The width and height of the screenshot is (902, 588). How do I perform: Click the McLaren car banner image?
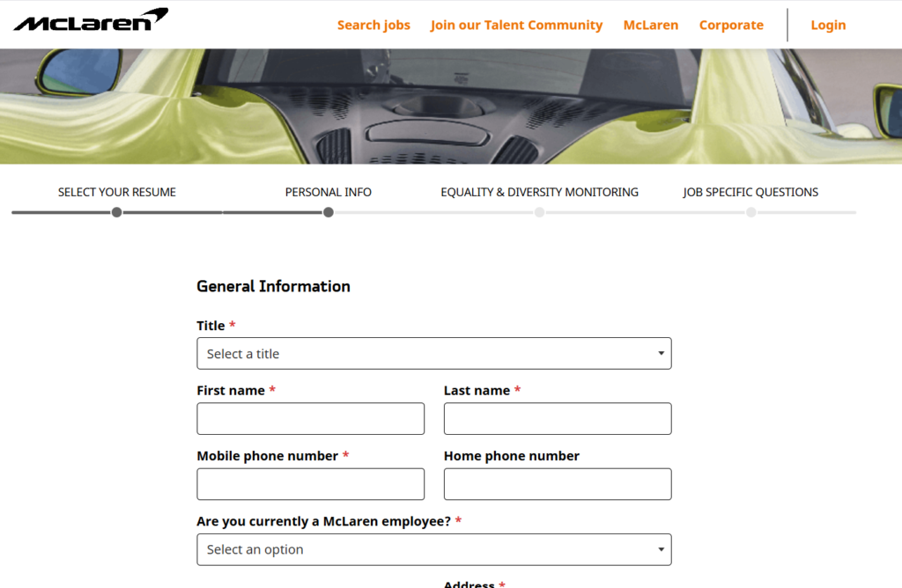451,107
